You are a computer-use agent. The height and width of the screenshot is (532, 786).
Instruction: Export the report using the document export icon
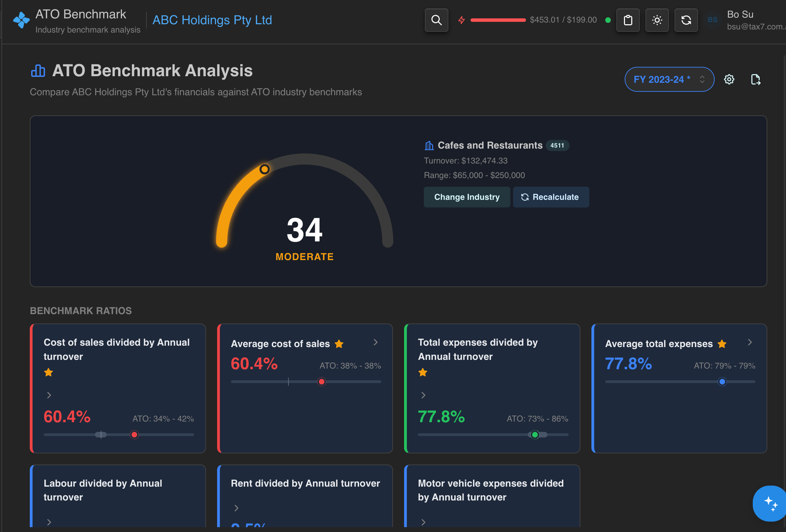(756, 79)
